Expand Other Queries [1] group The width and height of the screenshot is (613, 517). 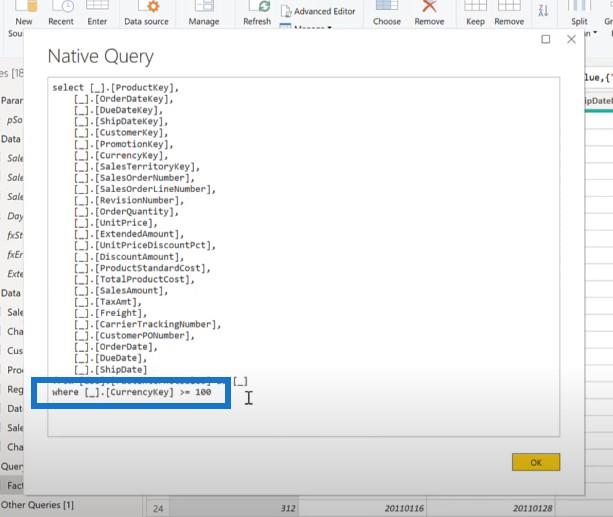37,505
